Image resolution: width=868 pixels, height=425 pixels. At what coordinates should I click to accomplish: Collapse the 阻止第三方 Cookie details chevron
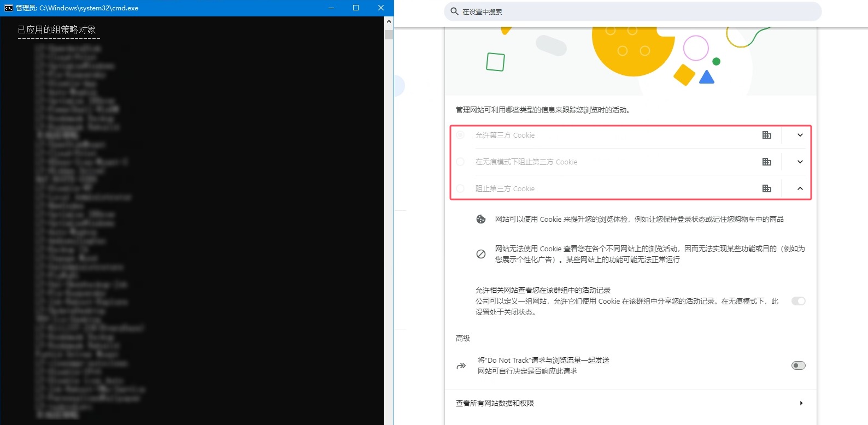click(800, 188)
